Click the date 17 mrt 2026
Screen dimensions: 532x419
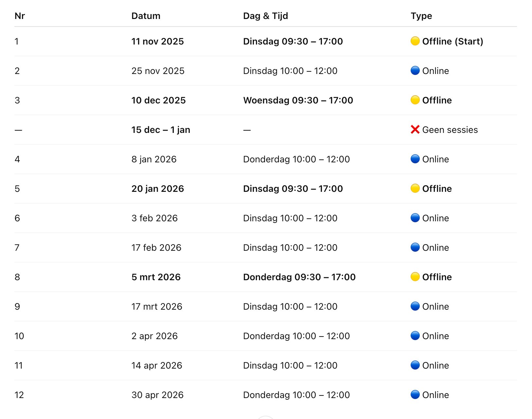coord(157,307)
